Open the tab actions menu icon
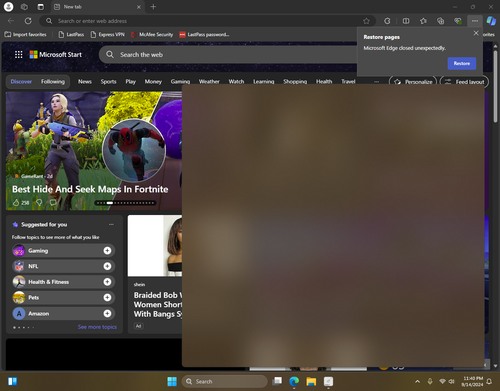Viewport: 500px width, 391px height. click(40, 7)
